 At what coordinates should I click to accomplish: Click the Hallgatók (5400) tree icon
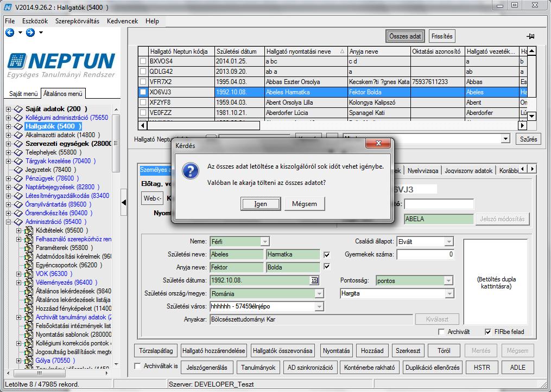(18, 126)
